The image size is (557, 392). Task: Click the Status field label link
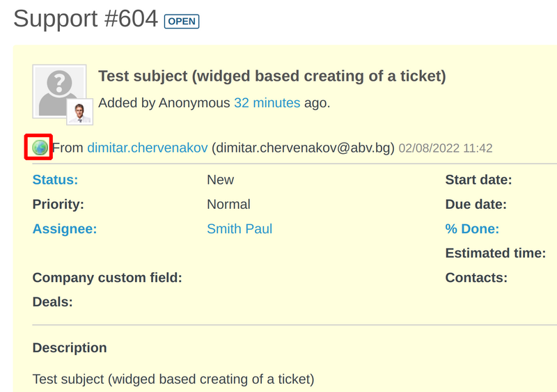point(55,180)
